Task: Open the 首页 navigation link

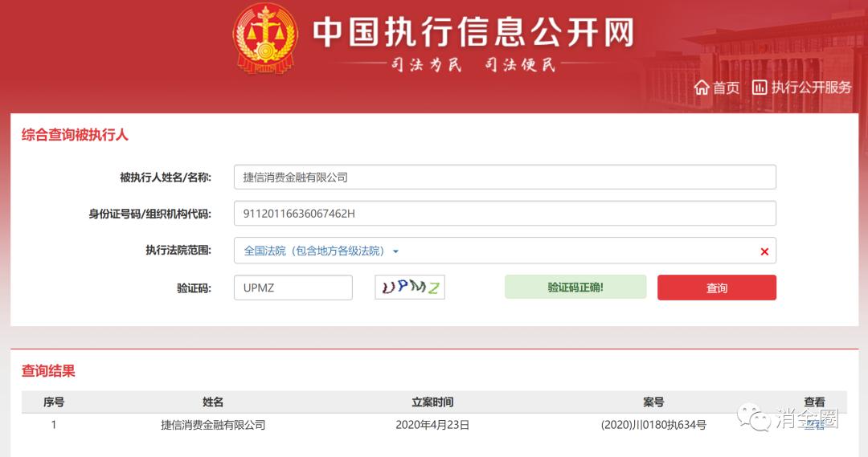Action: (x=726, y=88)
